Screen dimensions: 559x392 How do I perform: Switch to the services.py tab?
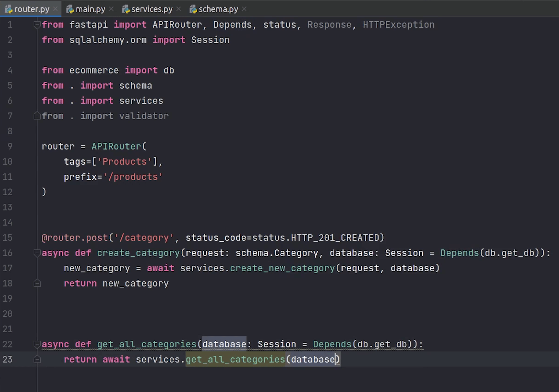point(152,9)
